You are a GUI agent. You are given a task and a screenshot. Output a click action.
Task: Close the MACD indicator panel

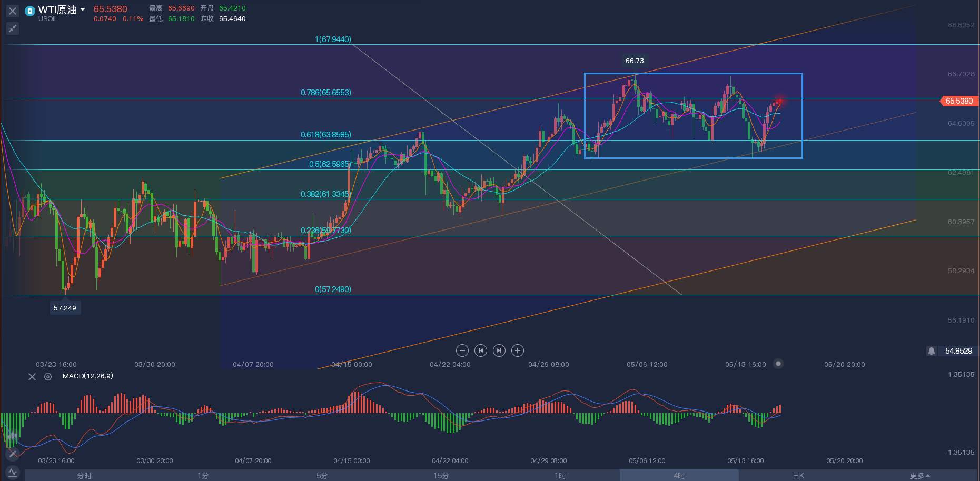[x=32, y=377]
